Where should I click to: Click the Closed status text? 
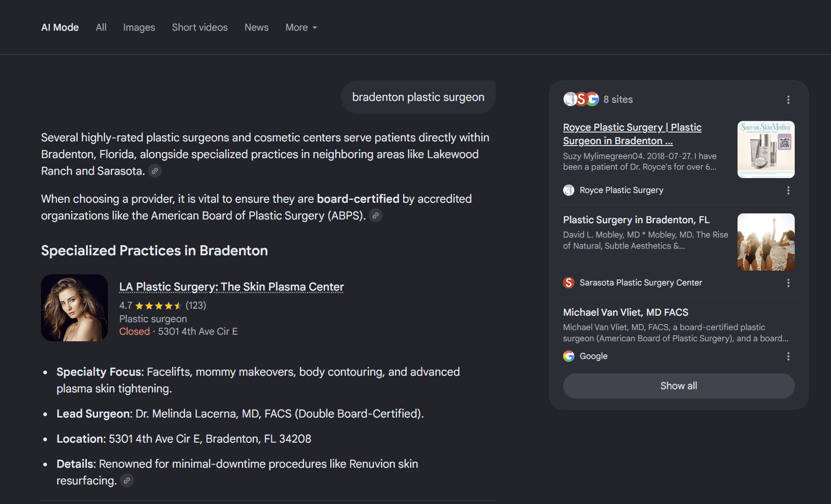coord(134,332)
